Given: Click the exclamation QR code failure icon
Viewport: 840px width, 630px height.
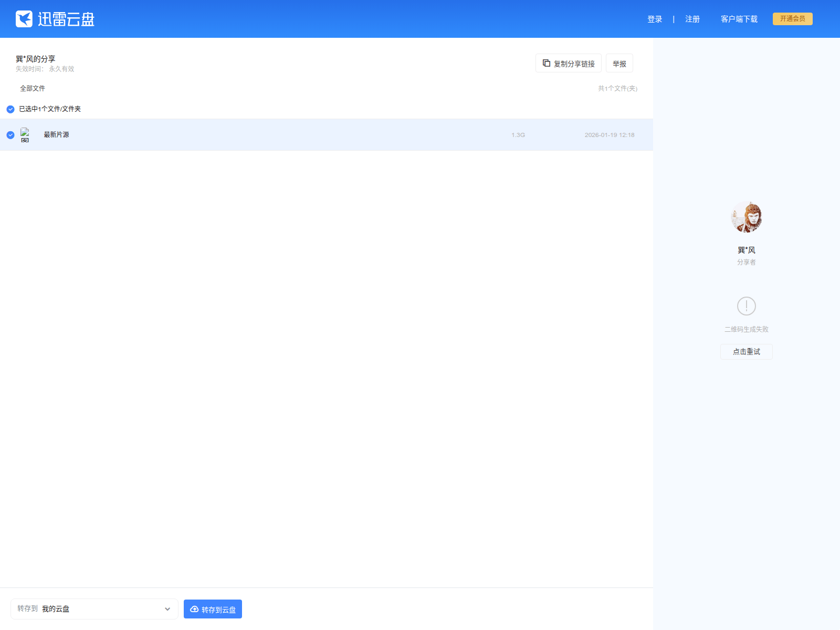Looking at the screenshot, I should pyautogui.click(x=747, y=306).
